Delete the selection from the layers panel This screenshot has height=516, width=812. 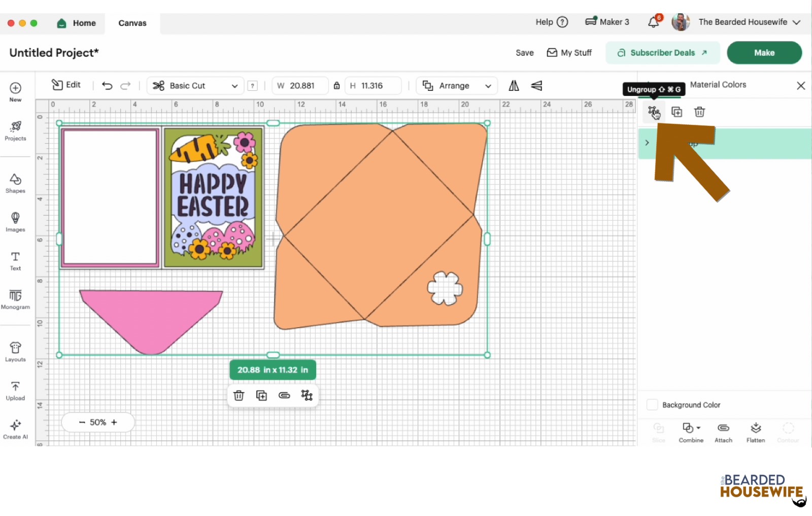(699, 112)
